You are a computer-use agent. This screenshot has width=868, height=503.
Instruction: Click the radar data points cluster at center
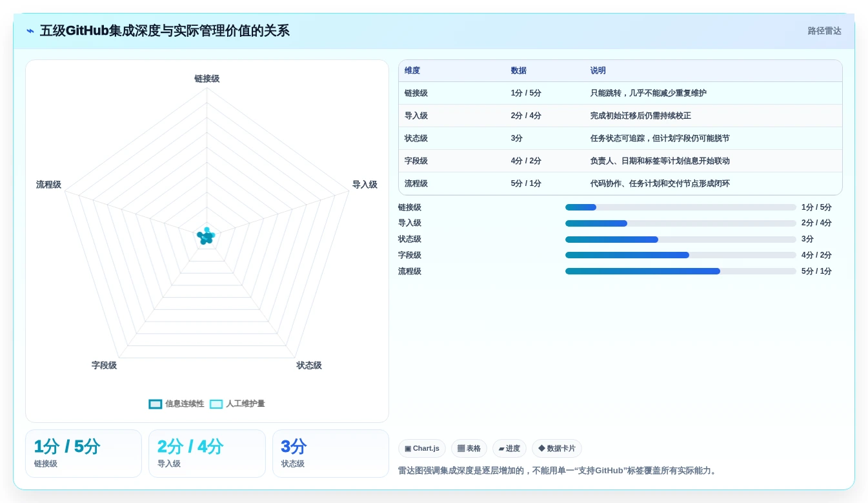pyautogui.click(x=207, y=236)
